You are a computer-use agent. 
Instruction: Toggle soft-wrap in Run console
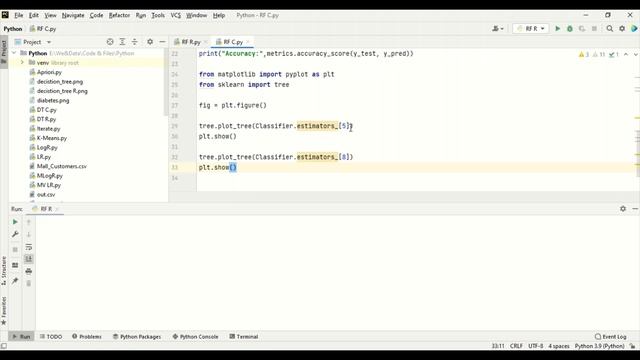29,247
